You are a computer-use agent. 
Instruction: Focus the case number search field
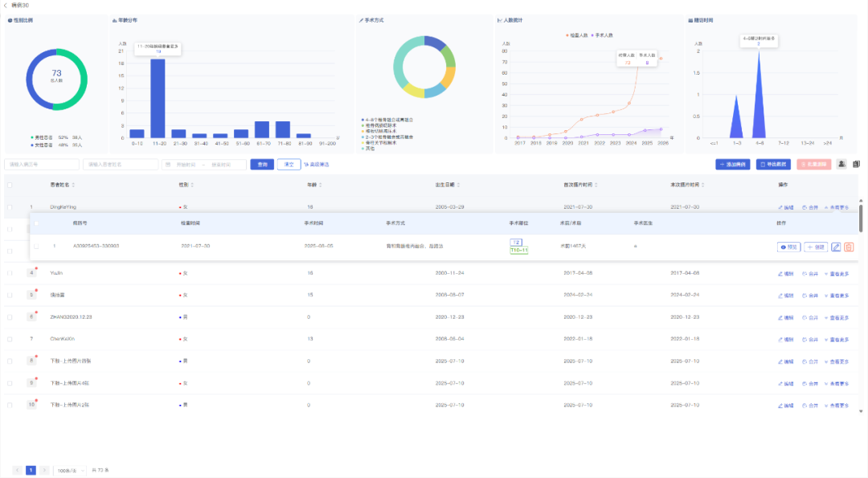coord(42,165)
